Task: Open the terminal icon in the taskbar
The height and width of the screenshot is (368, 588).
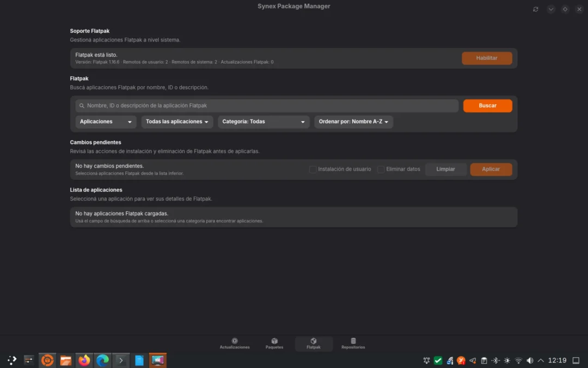Action: tap(121, 360)
